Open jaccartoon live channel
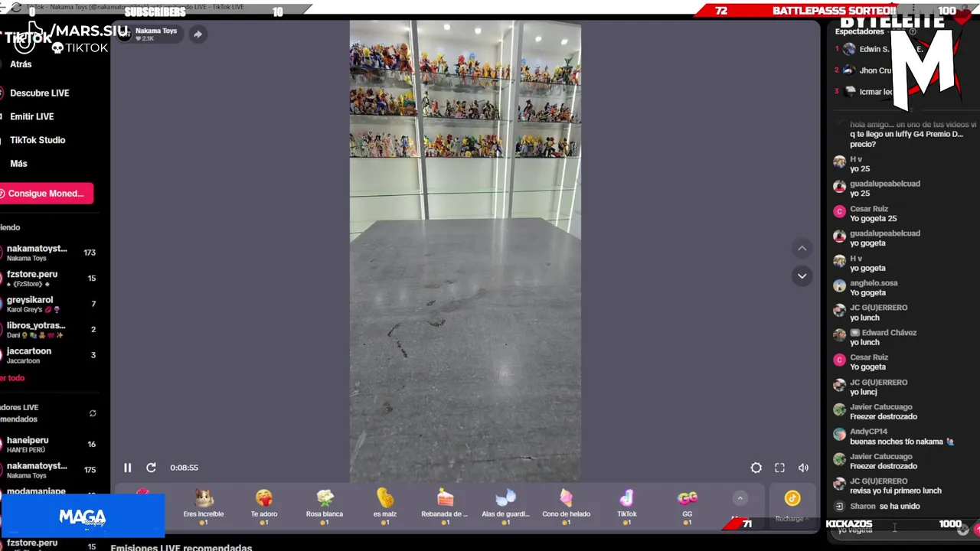The image size is (980, 551). tap(50, 355)
